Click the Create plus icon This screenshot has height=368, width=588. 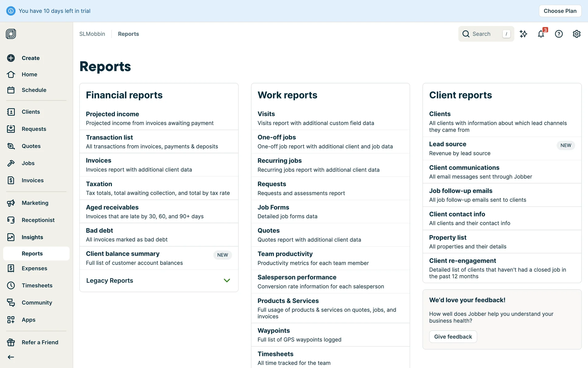[11, 58]
